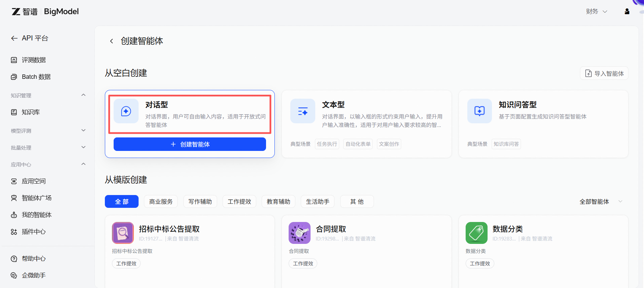Open the 合同提取 template icon
The width and height of the screenshot is (644, 288).
coord(299,233)
